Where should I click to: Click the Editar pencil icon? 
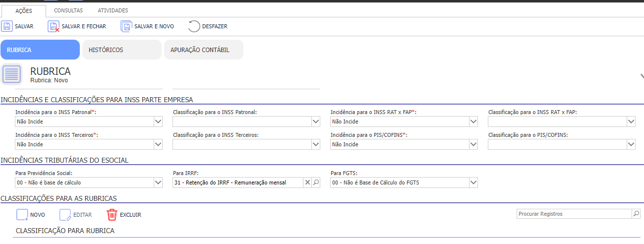pyautogui.click(x=65, y=215)
